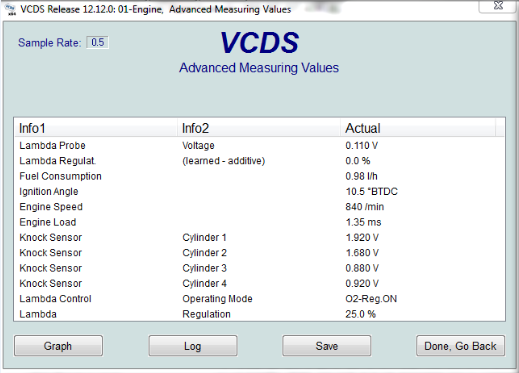Close the VCDS window
Image resolution: width=519 pixels, height=373 pixels.
point(498,6)
